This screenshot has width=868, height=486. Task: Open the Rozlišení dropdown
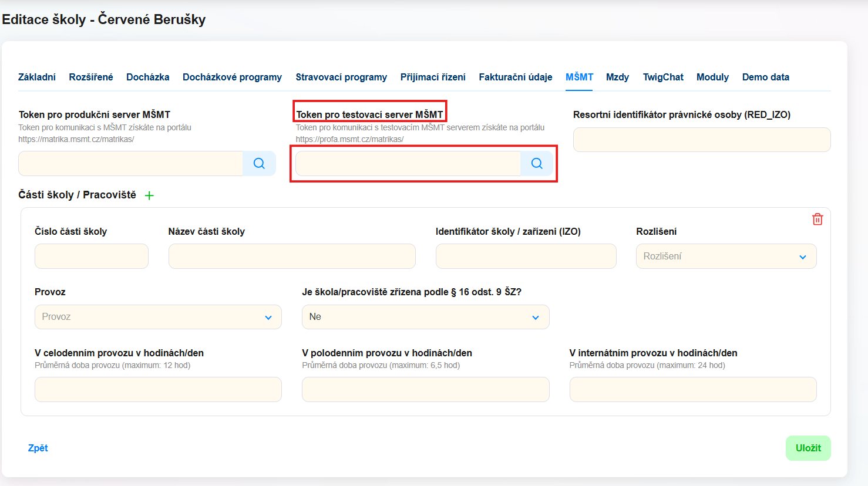click(x=725, y=256)
